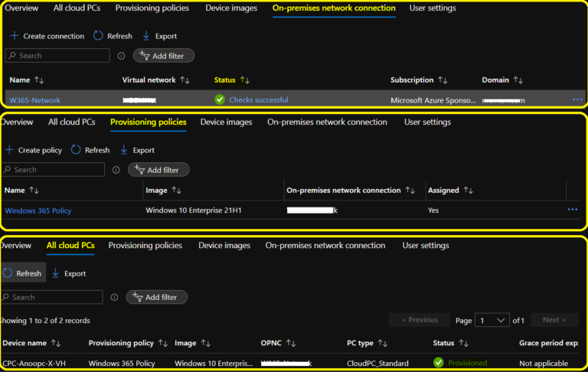Open the Page number dropdown

(x=492, y=320)
